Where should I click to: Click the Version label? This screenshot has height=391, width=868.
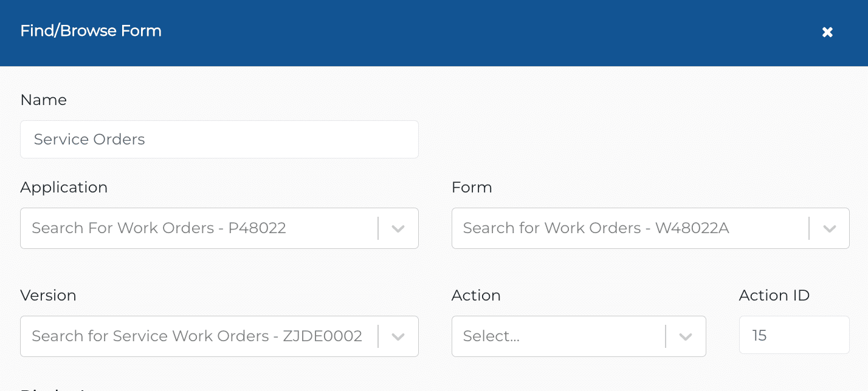pyautogui.click(x=48, y=296)
